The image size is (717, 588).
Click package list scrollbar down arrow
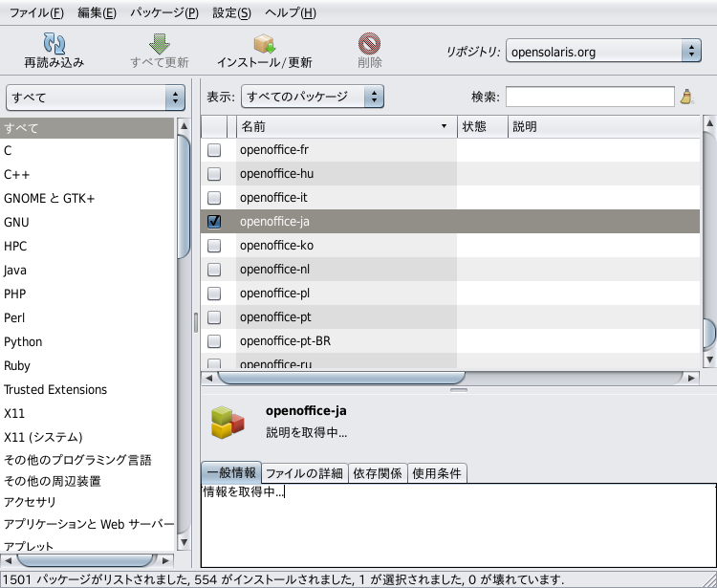(x=709, y=359)
